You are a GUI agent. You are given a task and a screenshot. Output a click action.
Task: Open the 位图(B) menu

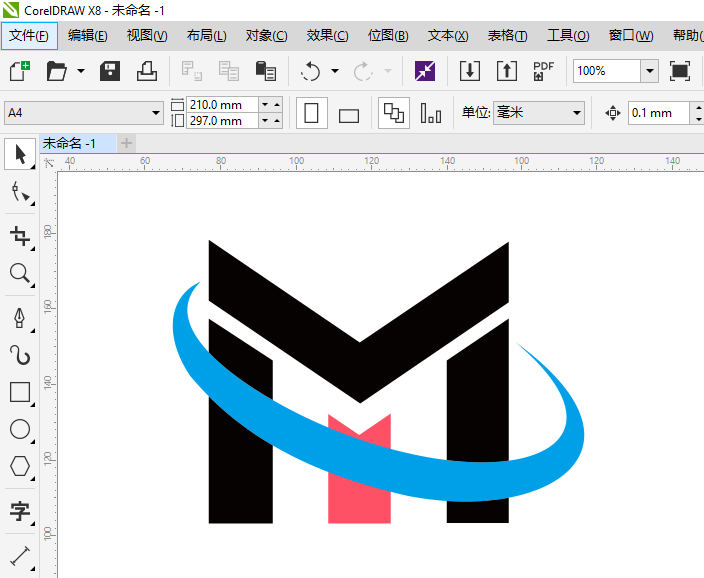pyautogui.click(x=388, y=35)
